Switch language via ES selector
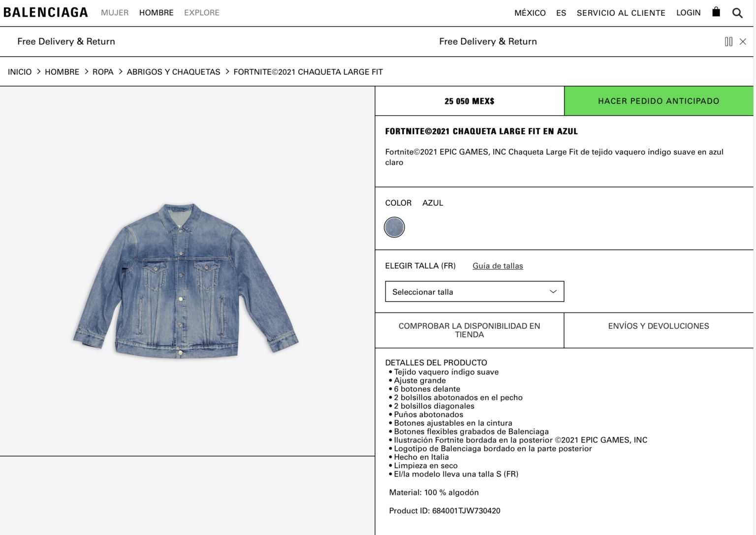 [x=561, y=13]
